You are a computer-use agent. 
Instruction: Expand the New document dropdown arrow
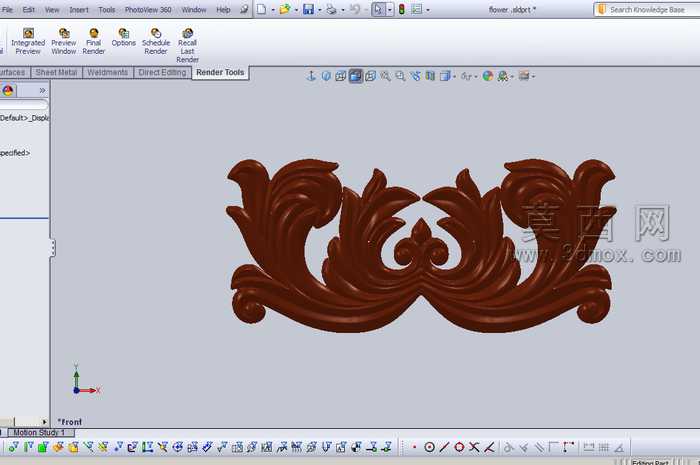(x=273, y=10)
